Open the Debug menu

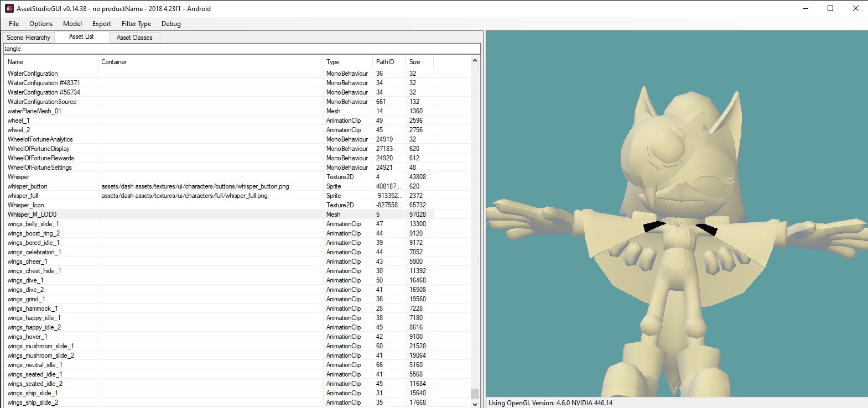click(x=171, y=24)
